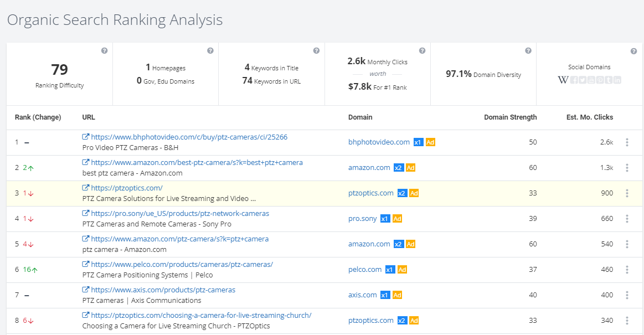Image resolution: width=644 pixels, height=335 pixels.
Task: Sort by the Domain Strength column header
Action: point(510,117)
